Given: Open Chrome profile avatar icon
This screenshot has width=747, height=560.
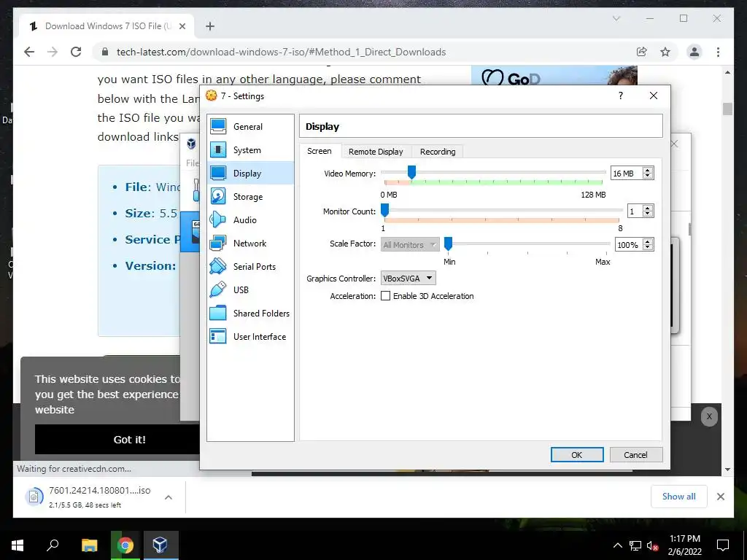Looking at the screenshot, I should 694,52.
